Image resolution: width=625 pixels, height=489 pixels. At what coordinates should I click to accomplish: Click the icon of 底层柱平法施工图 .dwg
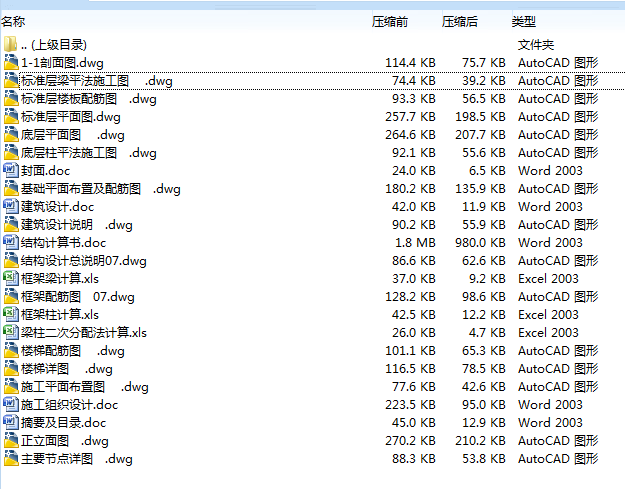tap(11, 152)
